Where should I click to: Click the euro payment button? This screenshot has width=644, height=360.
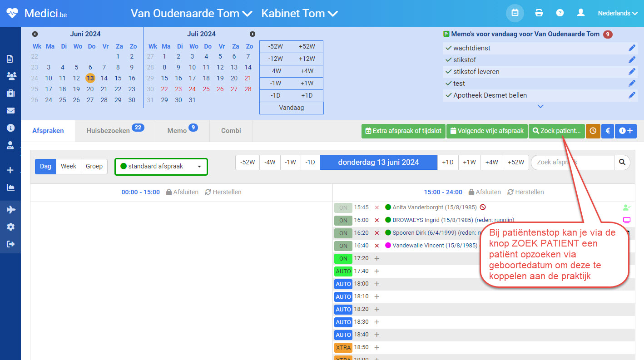click(608, 131)
